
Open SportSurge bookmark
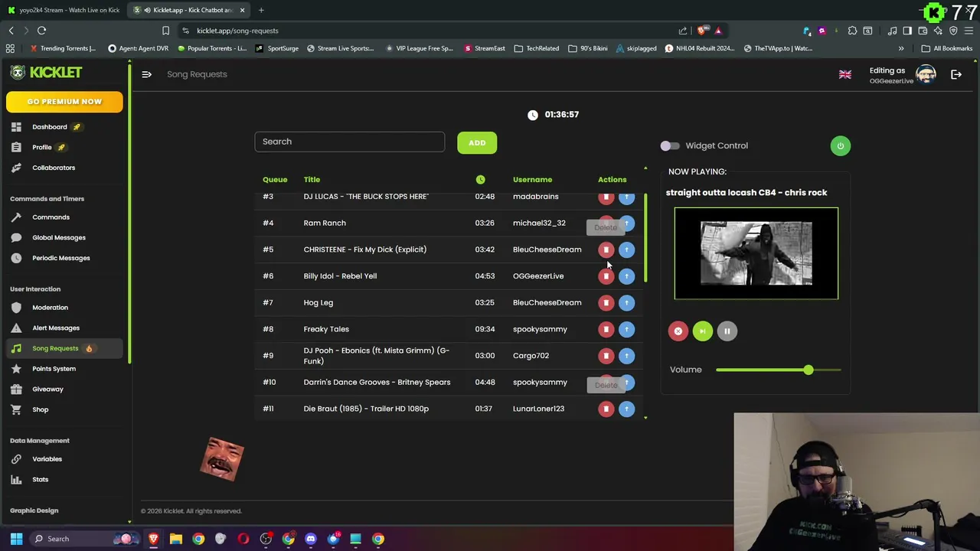pyautogui.click(x=277, y=48)
